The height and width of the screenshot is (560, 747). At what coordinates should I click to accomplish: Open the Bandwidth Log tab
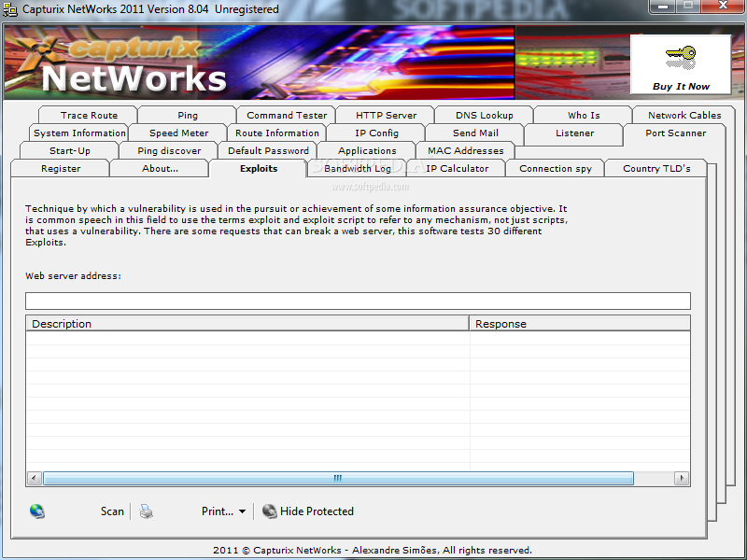pyautogui.click(x=358, y=169)
